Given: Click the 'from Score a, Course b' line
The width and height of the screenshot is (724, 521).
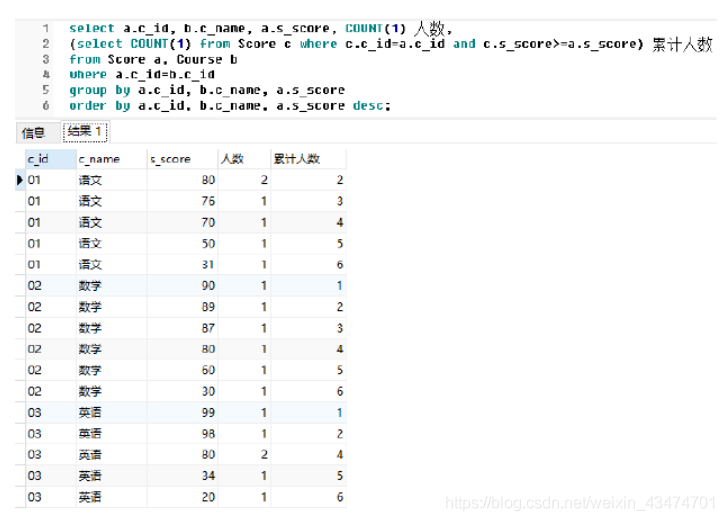Looking at the screenshot, I should coord(153,60).
